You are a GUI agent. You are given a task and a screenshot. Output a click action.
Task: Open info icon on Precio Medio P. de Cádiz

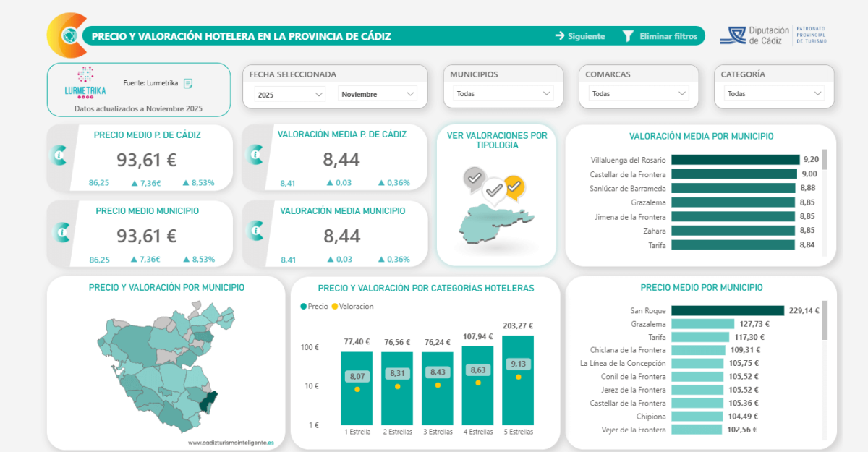pyautogui.click(x=61, y=155)
